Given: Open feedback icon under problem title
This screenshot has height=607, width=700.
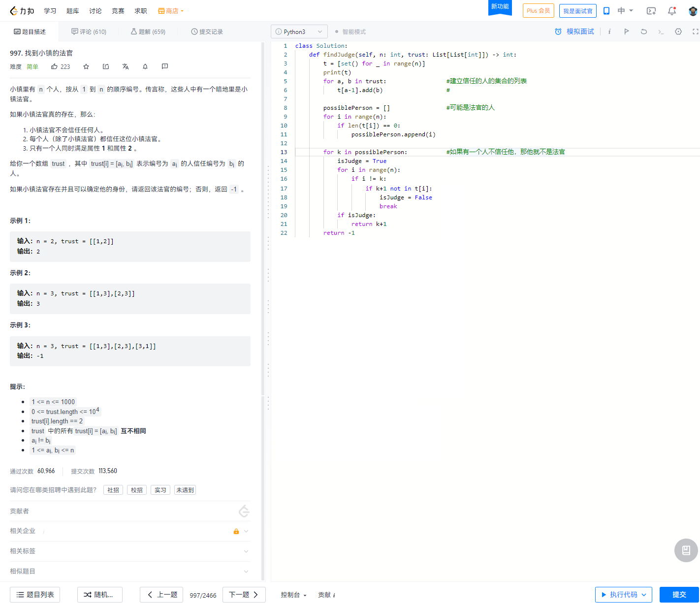Looking at the screenshot, I should coord(165,66).
